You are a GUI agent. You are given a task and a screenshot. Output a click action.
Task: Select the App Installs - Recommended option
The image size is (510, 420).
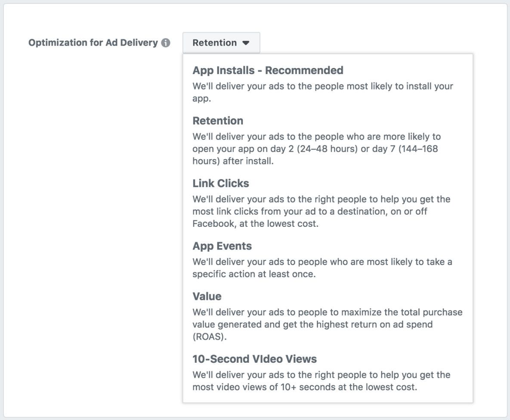(268, 70)
